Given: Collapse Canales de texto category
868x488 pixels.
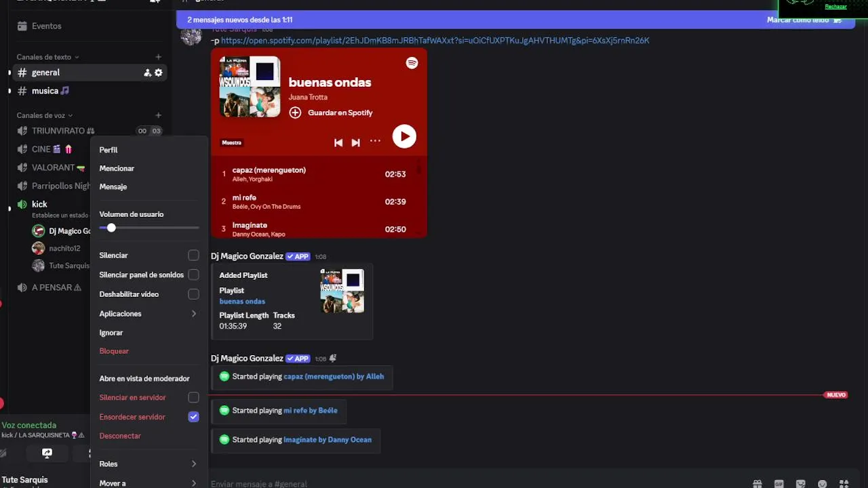Looking at the screenshot, I should click(47, 57).
